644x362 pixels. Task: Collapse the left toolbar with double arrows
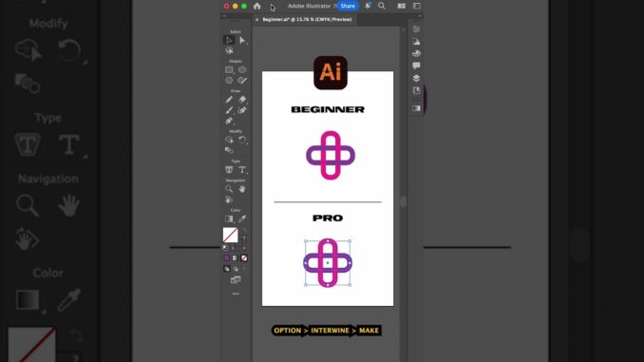click(x=224, y=16)
